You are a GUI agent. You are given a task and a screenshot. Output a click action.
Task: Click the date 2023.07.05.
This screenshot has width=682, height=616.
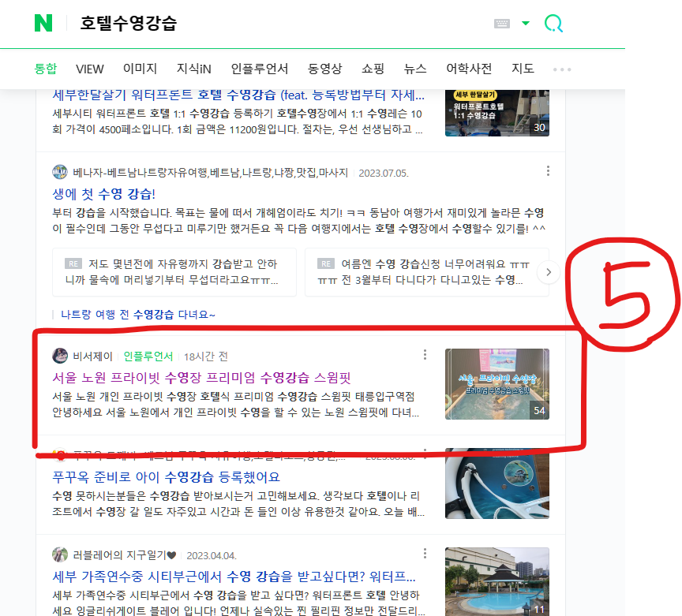pyautogui.click(x=383, y=173)
